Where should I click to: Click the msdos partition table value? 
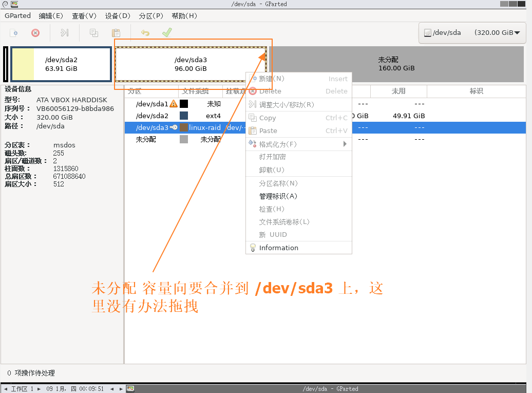coord(64,145)
